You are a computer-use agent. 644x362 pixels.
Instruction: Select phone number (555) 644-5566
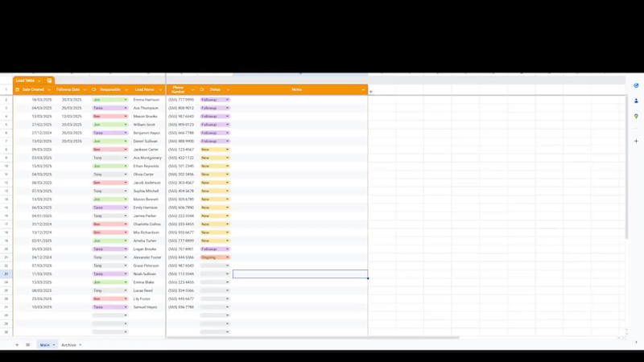coord(181,257)
